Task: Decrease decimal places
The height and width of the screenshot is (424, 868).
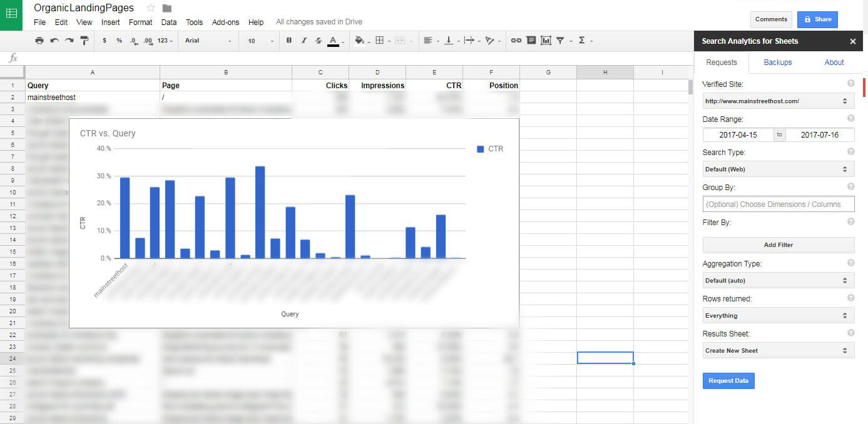Action: [134, 41]
